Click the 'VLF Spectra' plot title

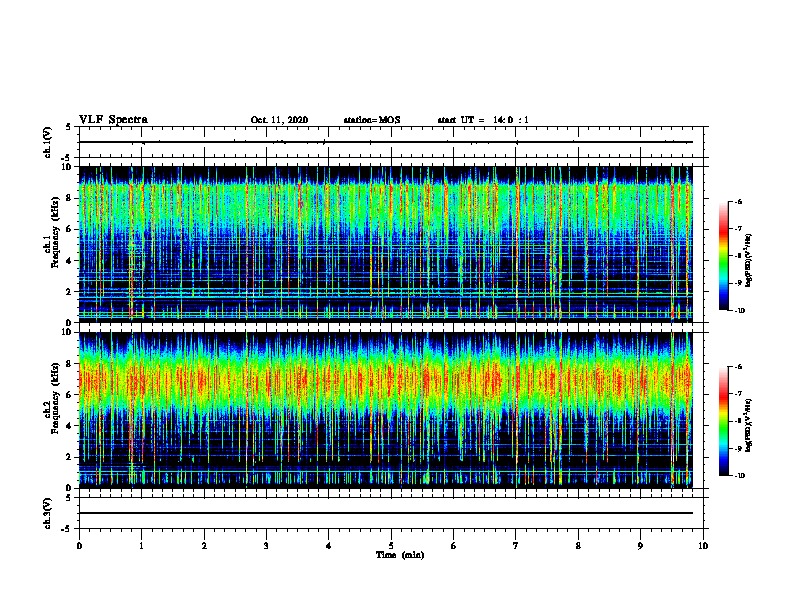113,120
